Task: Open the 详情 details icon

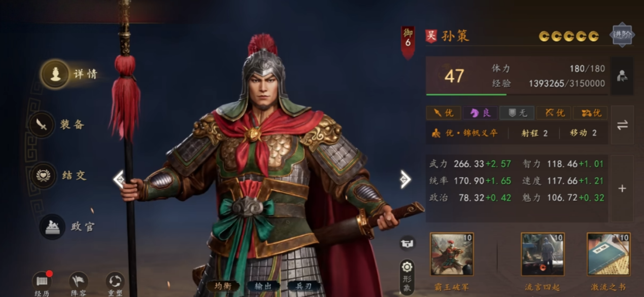Action: pyautogui.click(x=55, y=74)
